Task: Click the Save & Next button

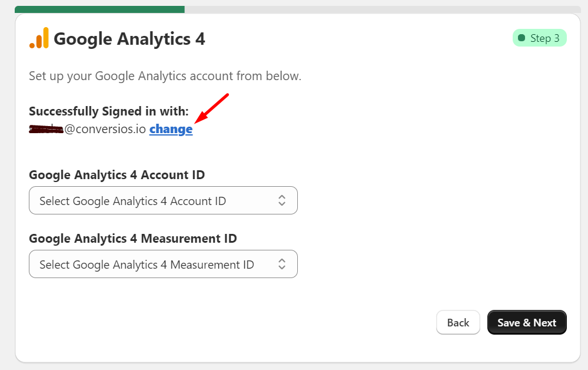Action: 527,322
